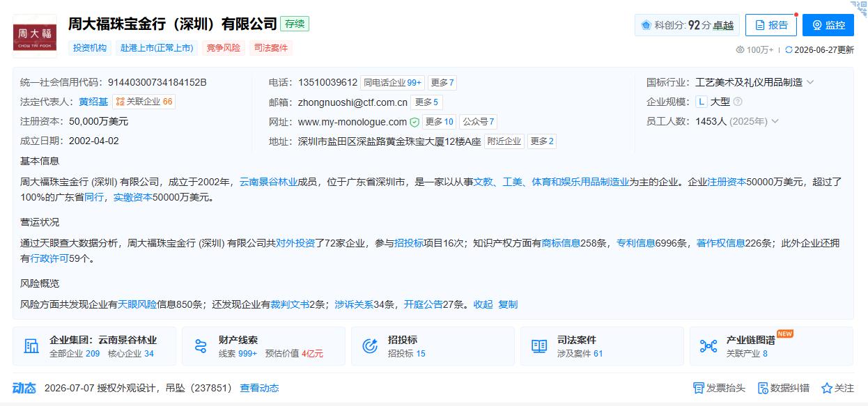
Task: Click the eye view-count icon near 100万+
Action: [740, 49]
